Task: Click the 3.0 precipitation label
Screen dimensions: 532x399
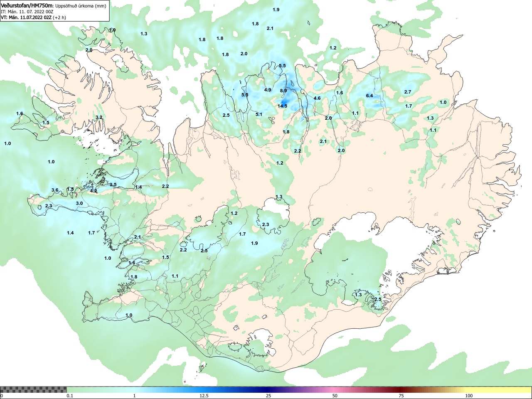Action: [79, 203]
